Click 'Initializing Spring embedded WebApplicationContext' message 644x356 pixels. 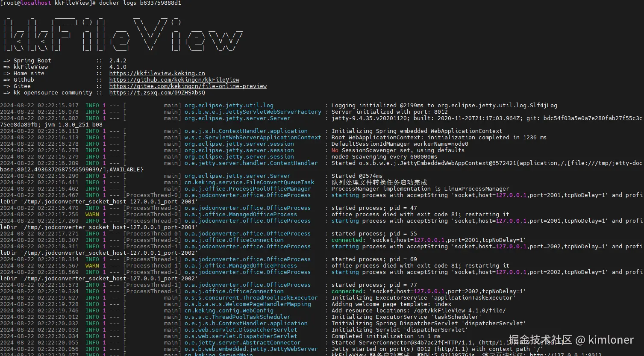click(417, 131)
